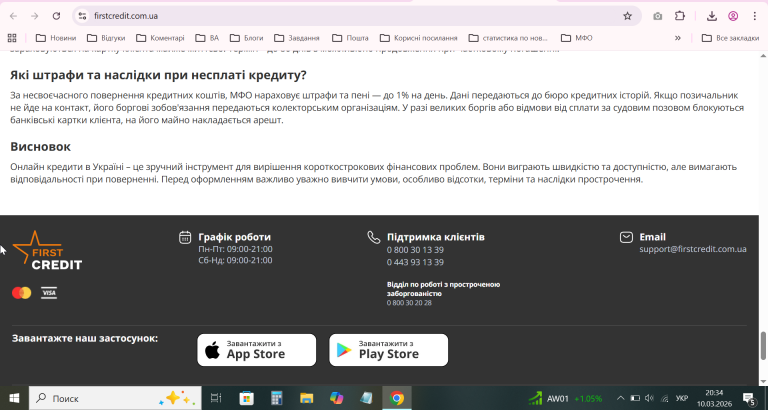
Task: Open the Блоги bookmarks folder
Action: [246, 38]
